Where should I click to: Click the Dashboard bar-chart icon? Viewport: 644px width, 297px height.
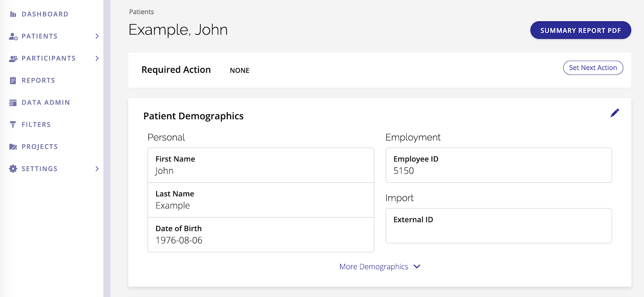coord(13,14)
